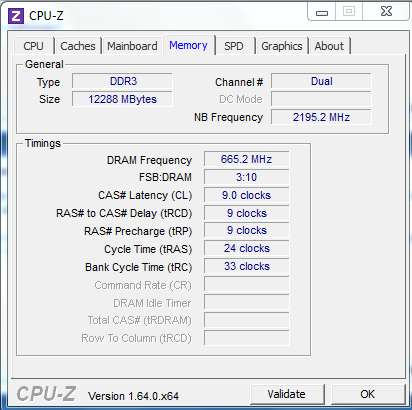Click the Timings group label
Image resolution: width=412 pixels, height=410 pixels.
point(43,143)
